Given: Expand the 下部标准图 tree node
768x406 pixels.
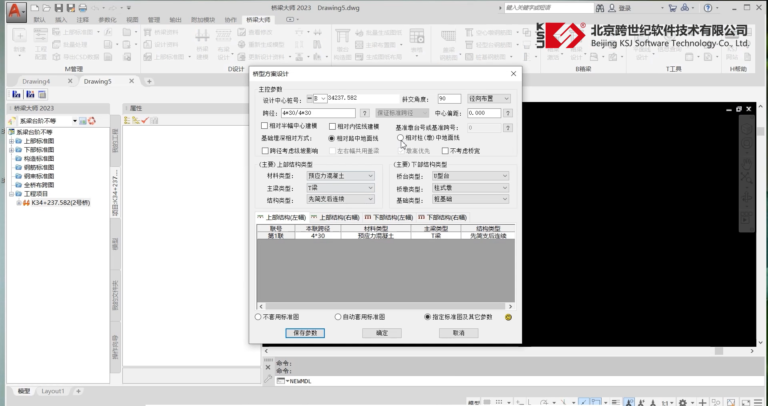Looking at the screenshot, I should [11, 150].
